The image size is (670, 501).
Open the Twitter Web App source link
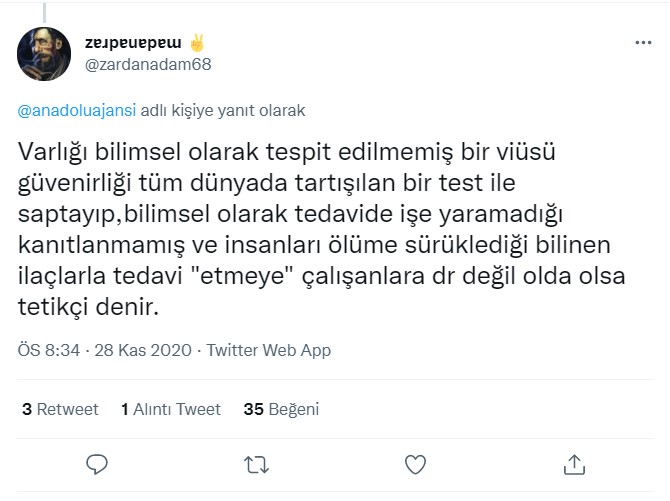coord(269,351)
